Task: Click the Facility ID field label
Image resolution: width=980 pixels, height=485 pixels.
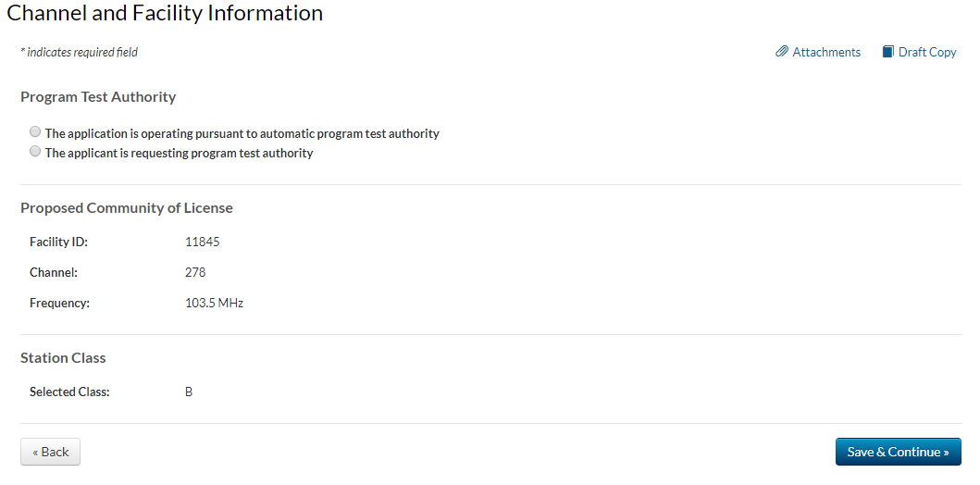Action: click(58, 242)
